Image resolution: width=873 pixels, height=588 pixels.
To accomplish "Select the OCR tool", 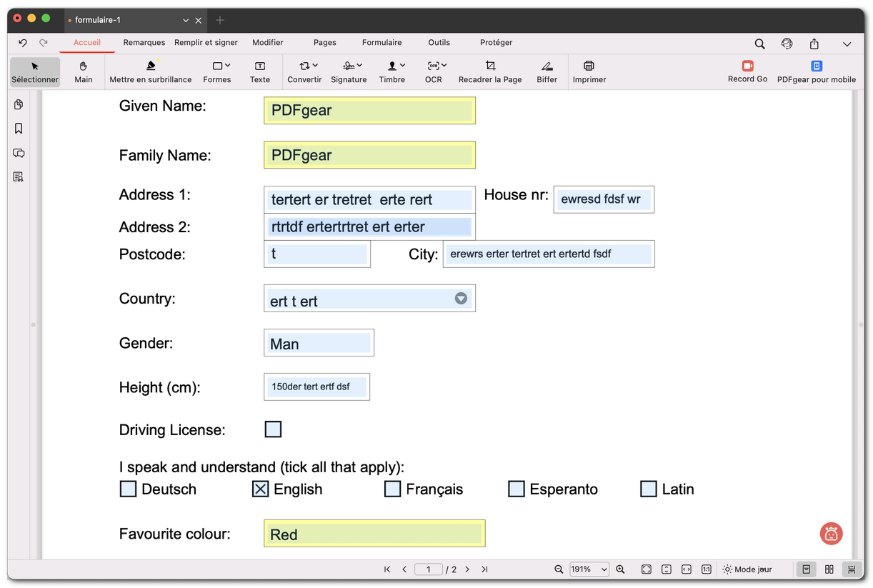I will (x=433, y=71).
